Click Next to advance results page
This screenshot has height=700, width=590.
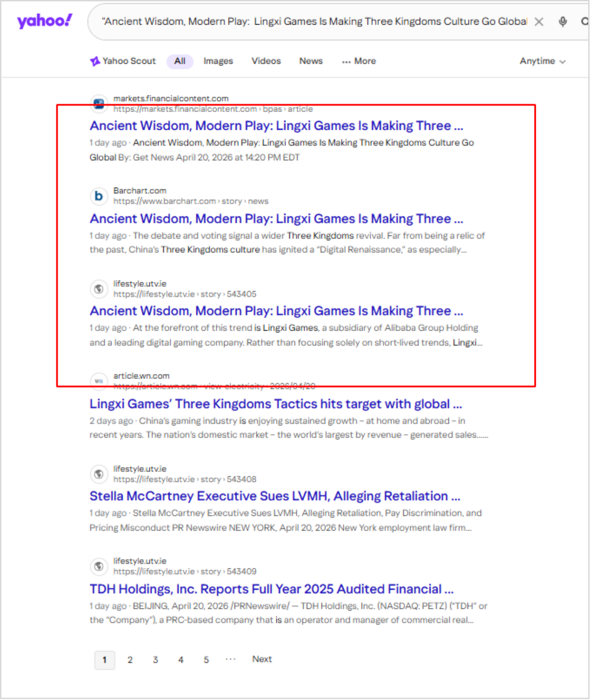click(262, 659)
